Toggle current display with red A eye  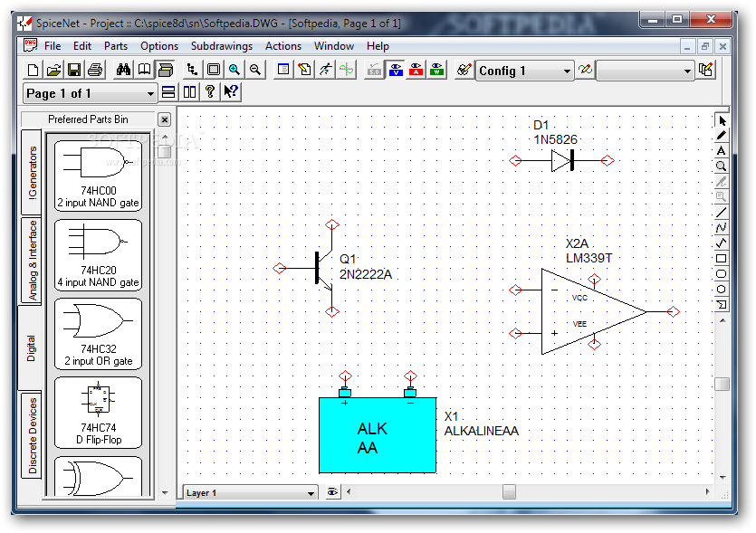point(416,71)
